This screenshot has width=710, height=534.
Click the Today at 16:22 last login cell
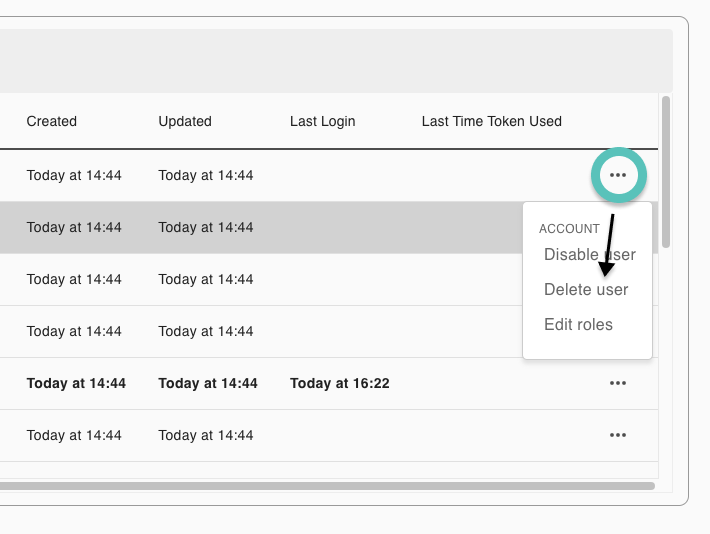(x=339, y=383)
